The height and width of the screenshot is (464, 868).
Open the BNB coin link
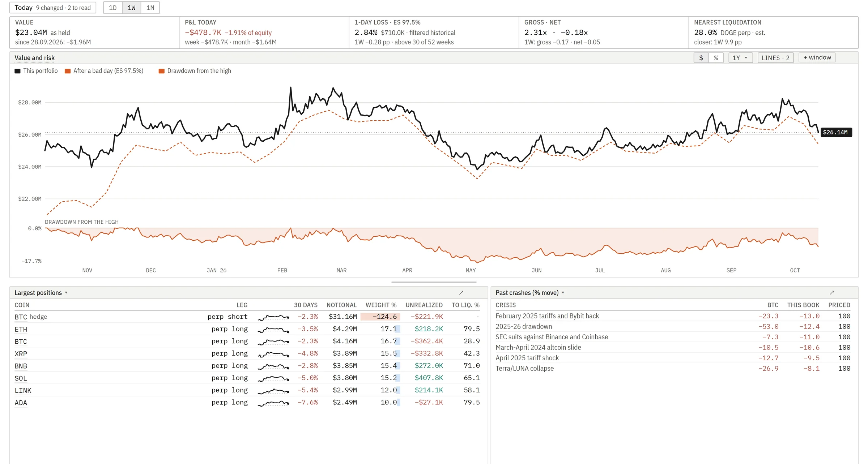tap(21, 366)
